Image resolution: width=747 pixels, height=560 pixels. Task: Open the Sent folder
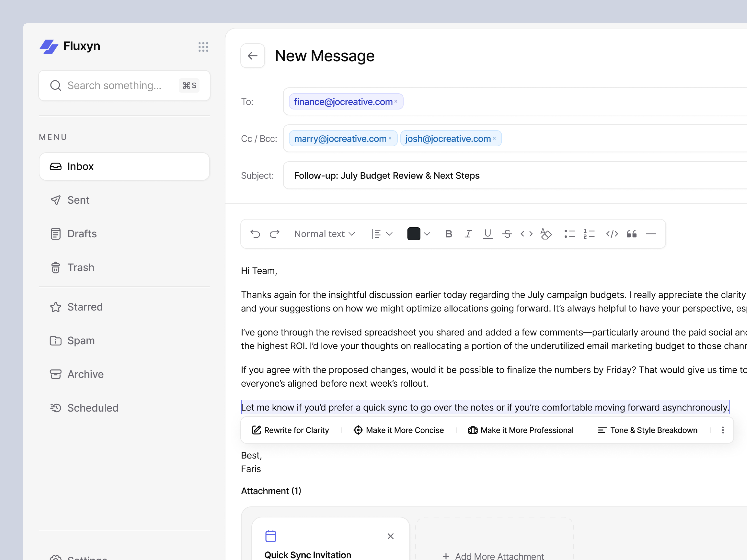(124, 200)
